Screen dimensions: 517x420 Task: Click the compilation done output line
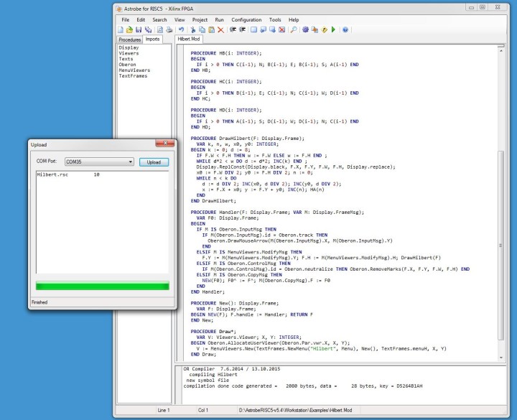click(x=303, y=386)
